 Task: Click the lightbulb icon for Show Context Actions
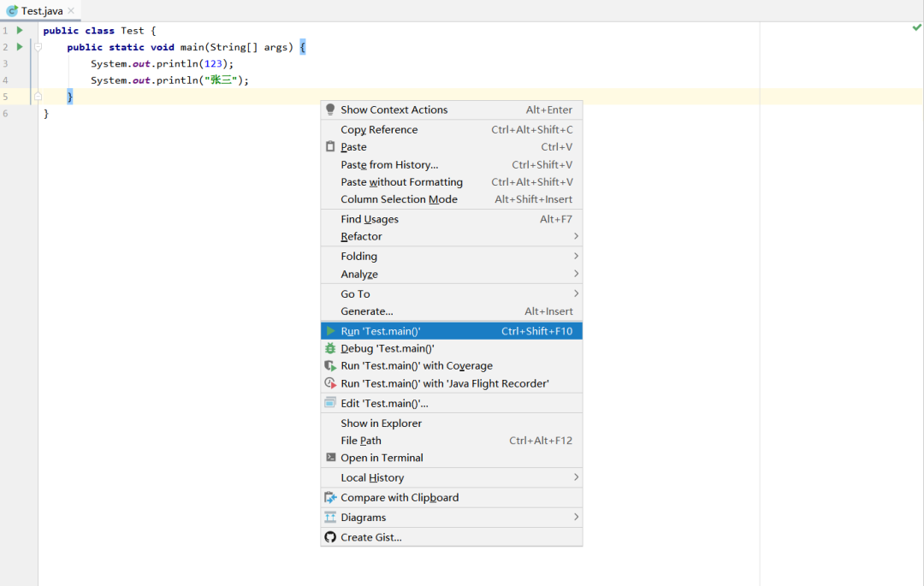pos(330,110)
